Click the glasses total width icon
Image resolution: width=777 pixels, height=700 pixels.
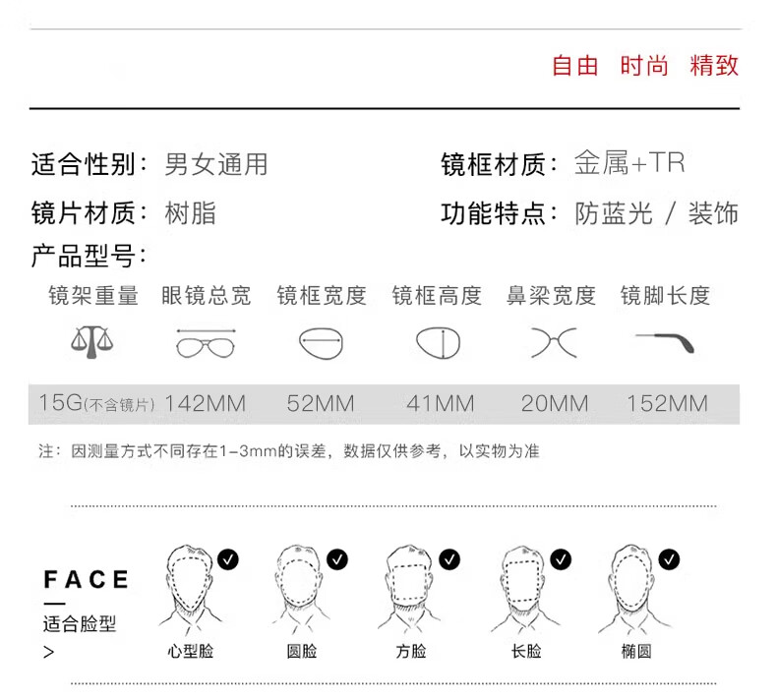pos(206,343)
